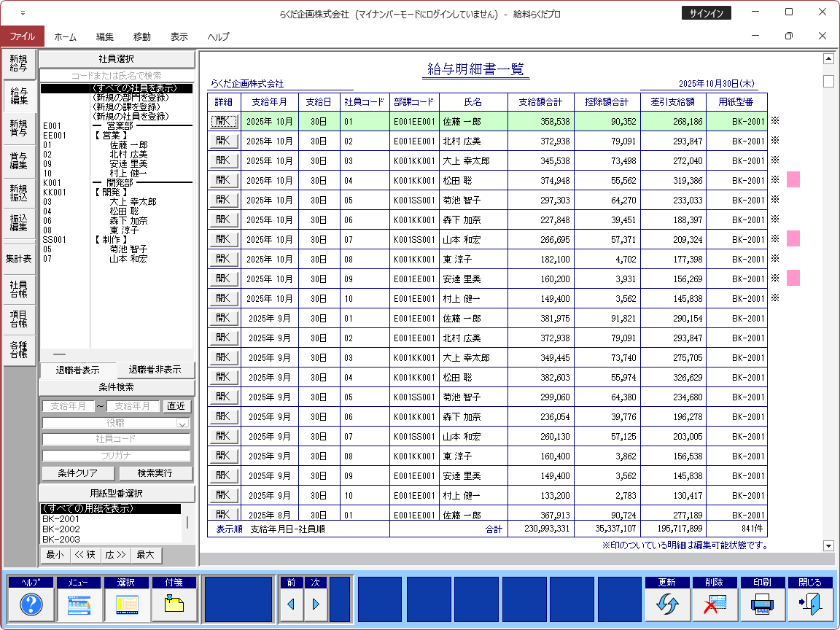Click the 検索実行 button

click(155, 473)
